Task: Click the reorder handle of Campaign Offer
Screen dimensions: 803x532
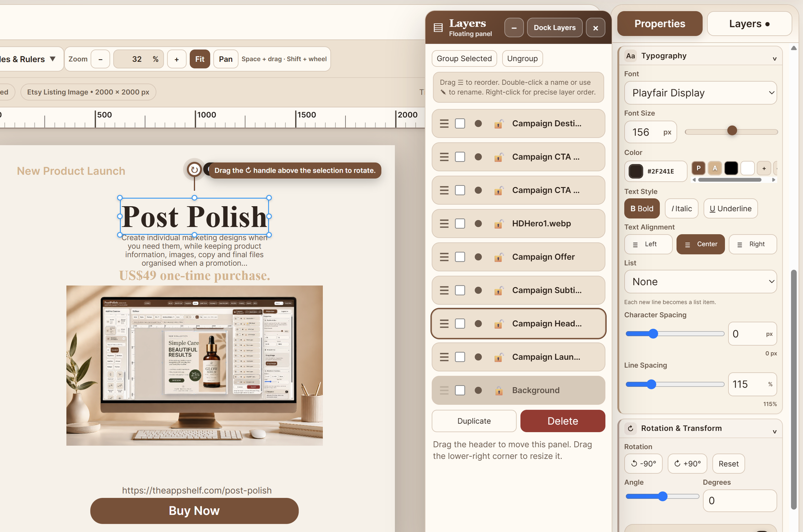Action: pos(444,257)
